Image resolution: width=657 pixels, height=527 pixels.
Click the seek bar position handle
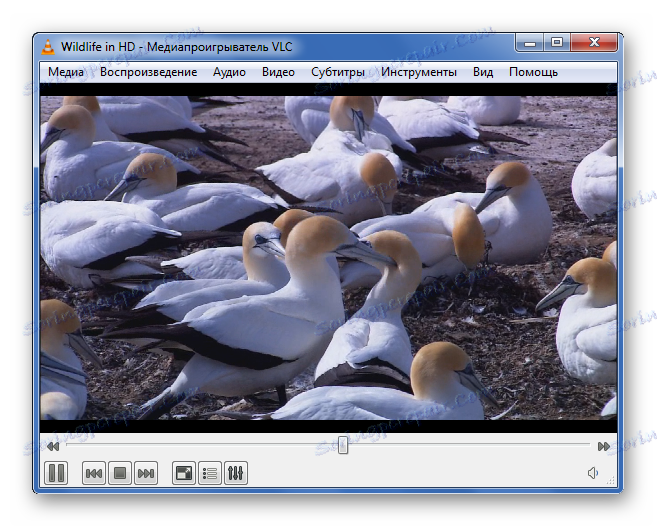pos(343,445)
